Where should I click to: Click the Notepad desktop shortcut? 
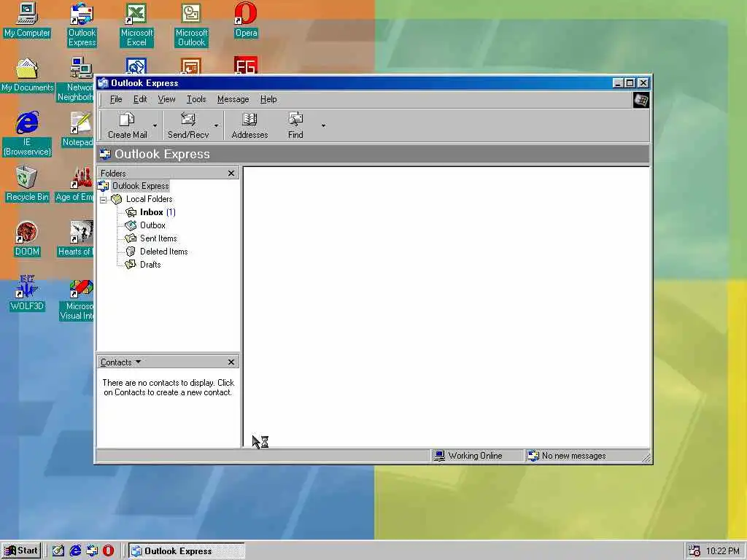(x=77, y=130)
